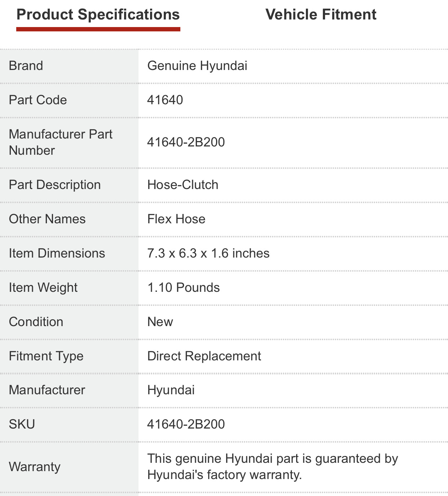
Task: Click the Brand row label
Action: point(26,66)
